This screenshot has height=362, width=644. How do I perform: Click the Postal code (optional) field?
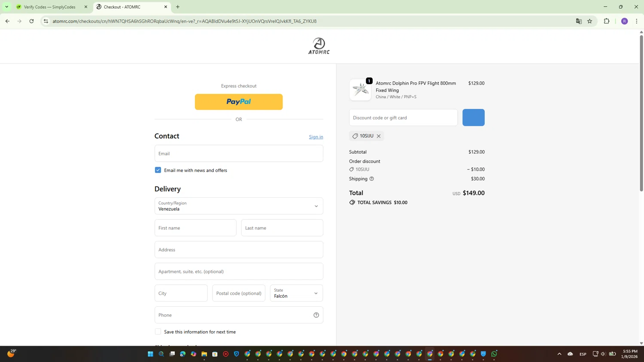pyautogui.click(x=239, y=293)
